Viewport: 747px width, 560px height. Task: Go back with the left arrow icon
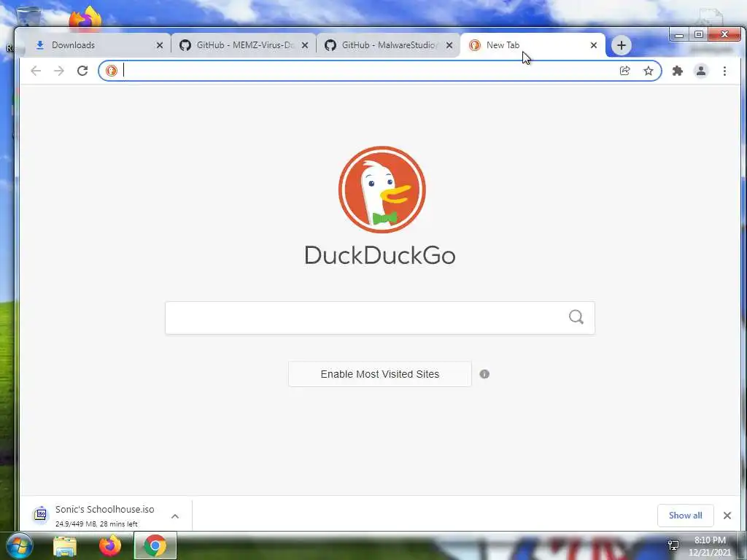36,71
